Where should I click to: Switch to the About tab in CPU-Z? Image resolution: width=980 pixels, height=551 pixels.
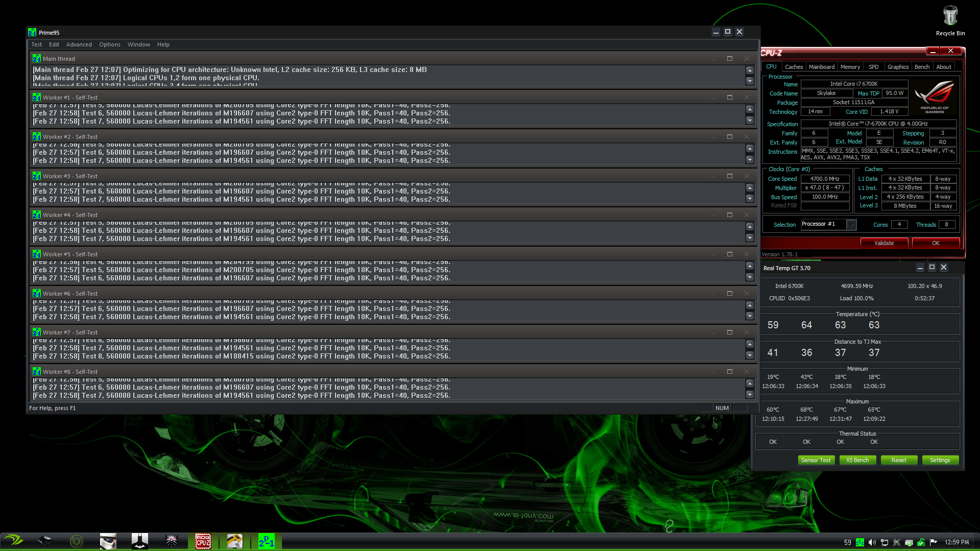click(x=944, y=67)
